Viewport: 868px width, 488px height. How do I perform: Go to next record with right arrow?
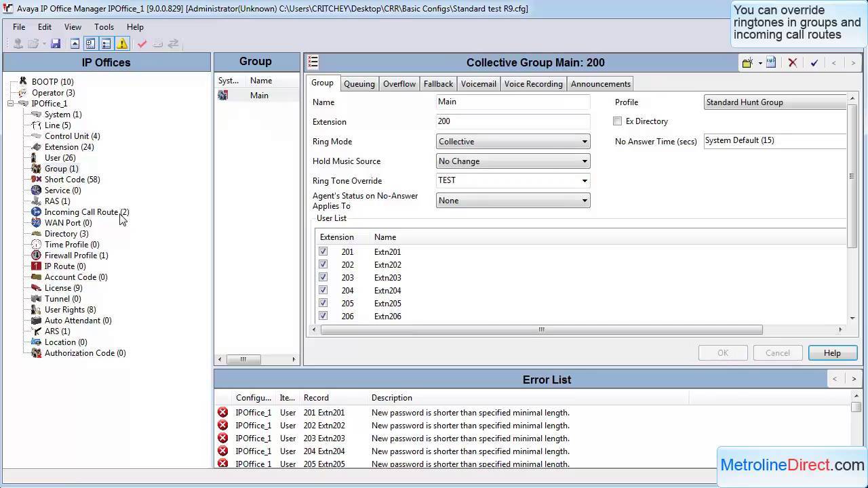(x=853, y=62)
